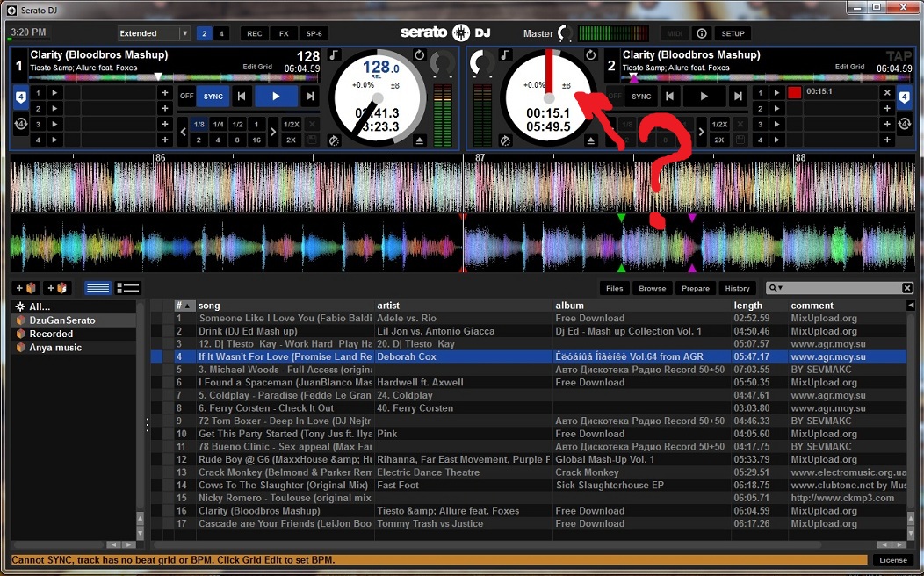Skip to next track on deck 2
Viewport: 924px width, 576px height.
tap(738, 96)
